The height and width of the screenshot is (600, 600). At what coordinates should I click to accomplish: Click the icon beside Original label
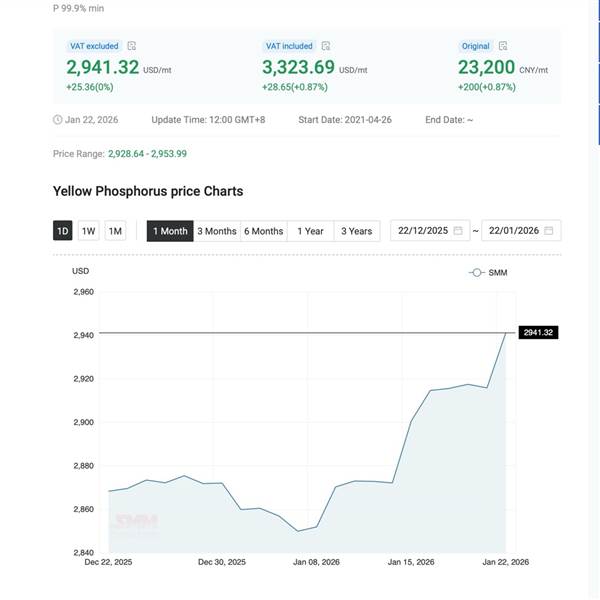click(503, 46)
